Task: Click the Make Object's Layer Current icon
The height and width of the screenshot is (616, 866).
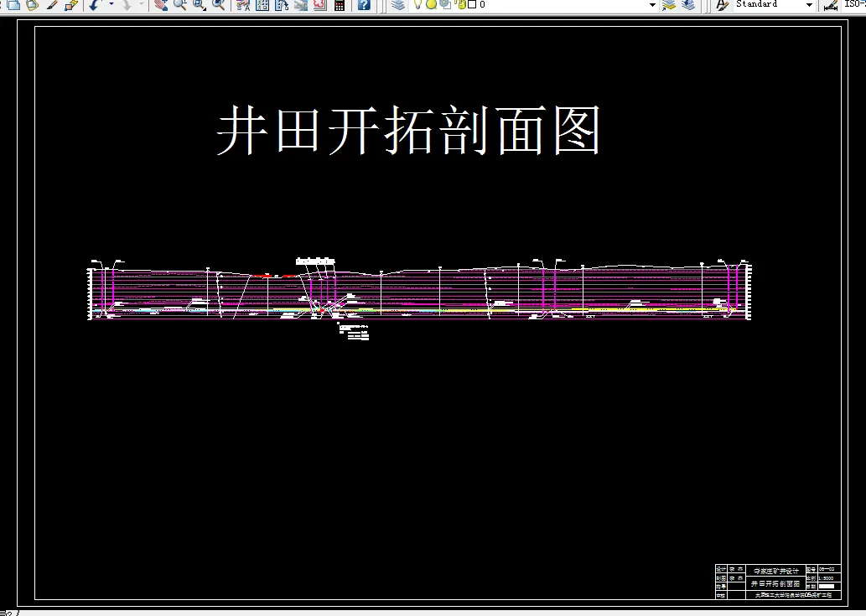Action: [669, 5]
